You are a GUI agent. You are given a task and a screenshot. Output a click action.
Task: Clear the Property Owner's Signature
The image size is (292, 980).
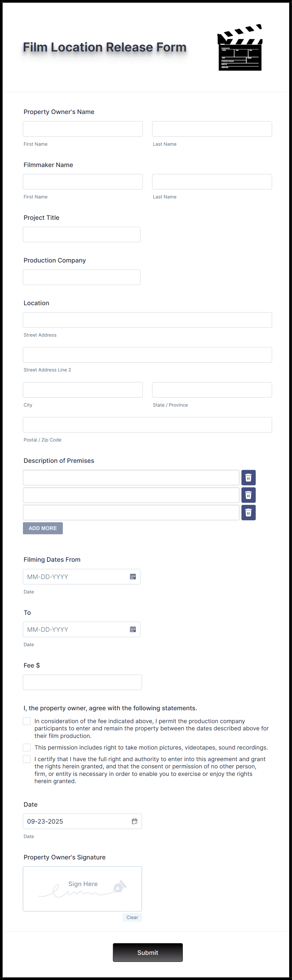click(x=132, y=917)
